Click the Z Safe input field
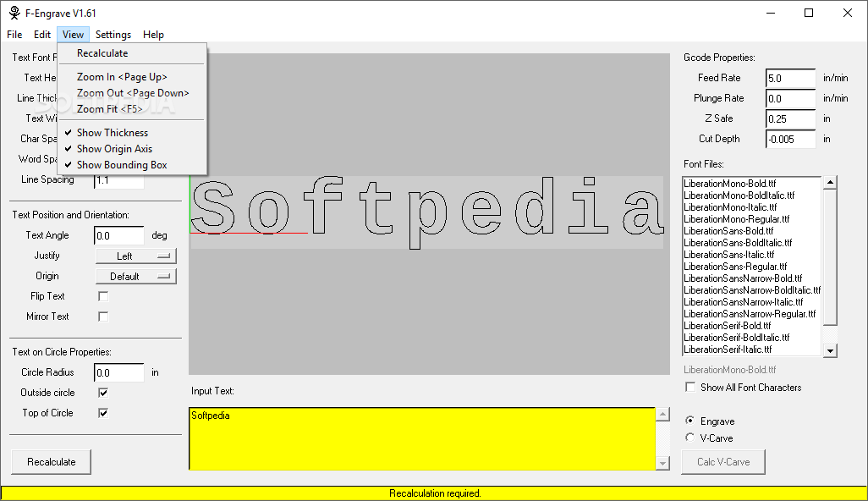The width and height of the screenshot is (868, 501). (790, 119)
